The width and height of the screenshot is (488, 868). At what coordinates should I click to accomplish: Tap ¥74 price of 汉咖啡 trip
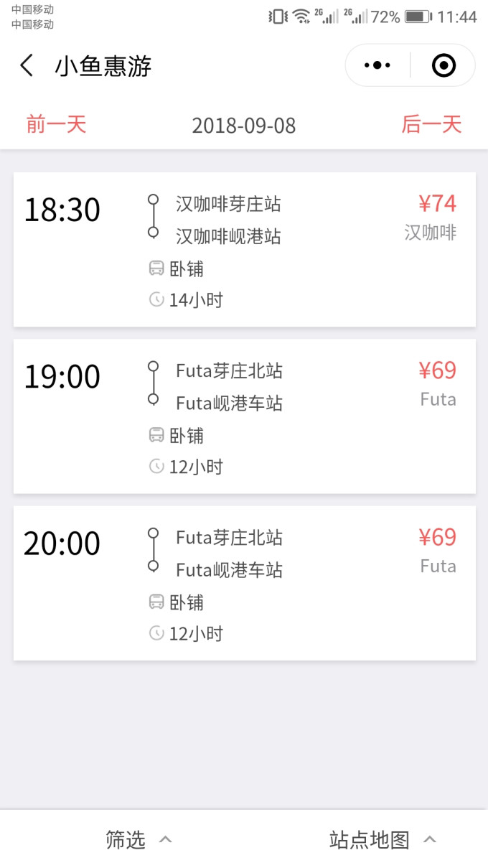tap(437, 204)
